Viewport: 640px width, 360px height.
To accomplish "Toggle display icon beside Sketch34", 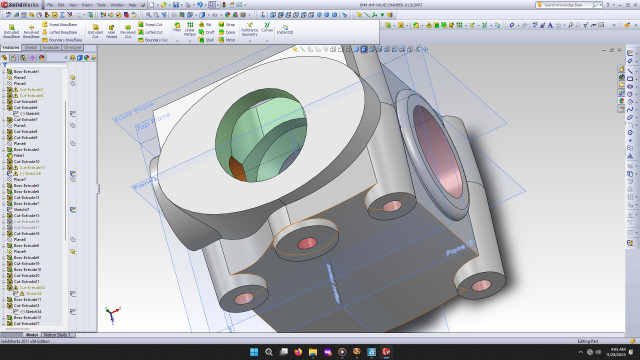I will pyautogui.click(x=73, y=311).
